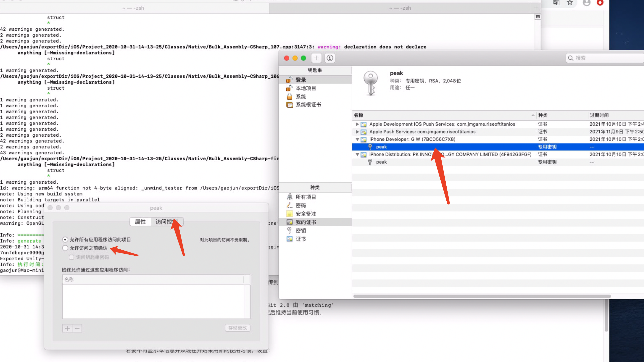Open the info button in Keychain toolbar

click(x=330, y=58)
